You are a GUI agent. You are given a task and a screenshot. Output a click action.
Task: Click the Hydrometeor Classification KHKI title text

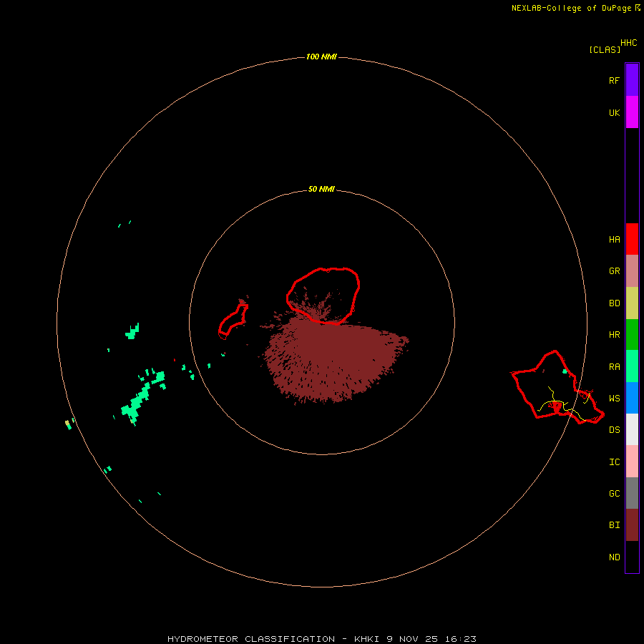click(321, 639)
